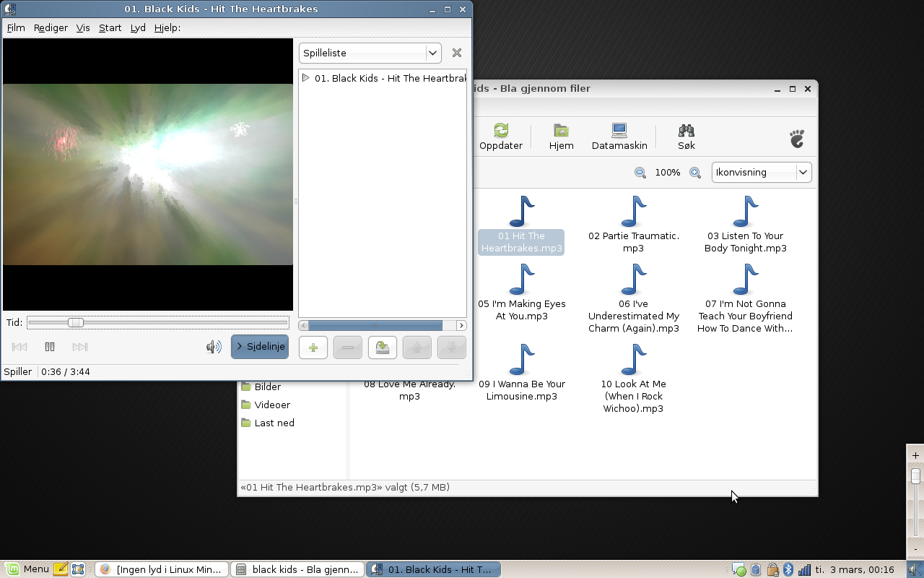
Task: Zoom out with the magnifier minus icon
Action: (x=640, y=173)
